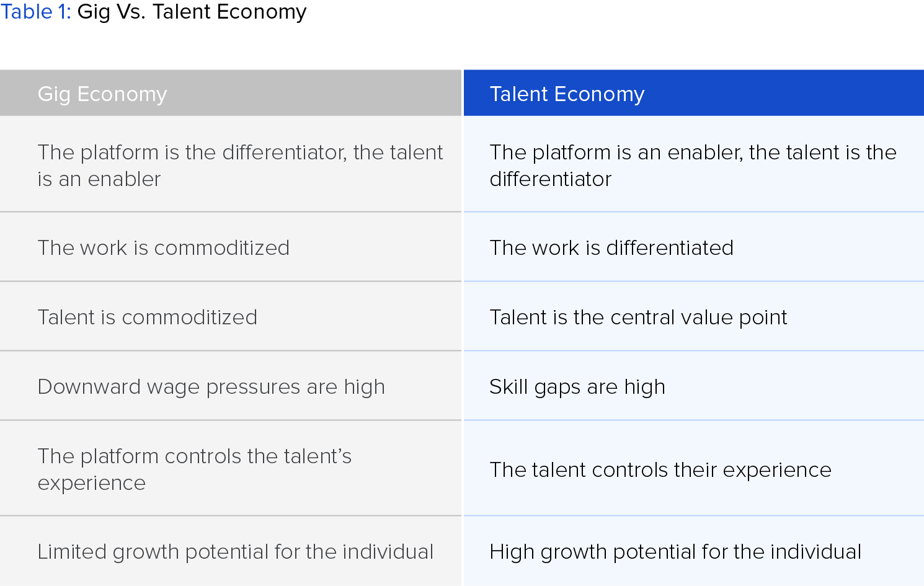Viewport: 924px width, 586px height.
Task: Select the blue 'Talent Economy' column header
Action: click(567, 94)
